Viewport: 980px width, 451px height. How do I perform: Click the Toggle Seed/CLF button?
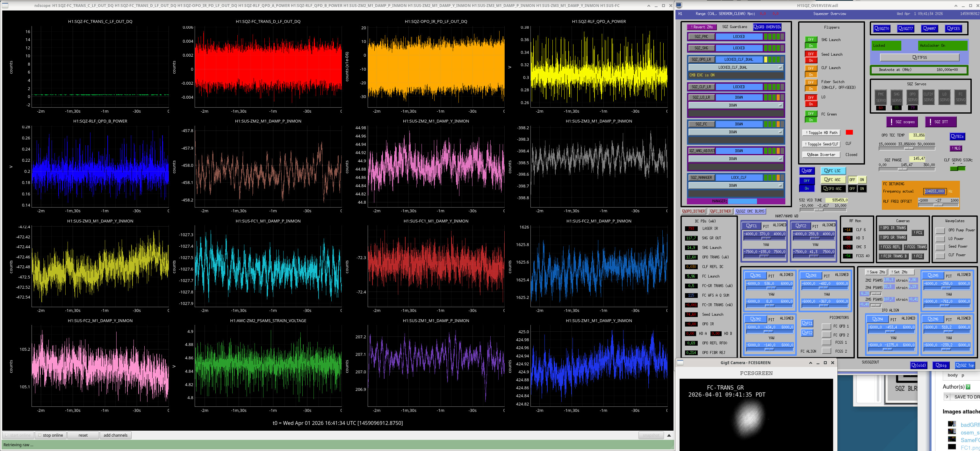(821, 144)
